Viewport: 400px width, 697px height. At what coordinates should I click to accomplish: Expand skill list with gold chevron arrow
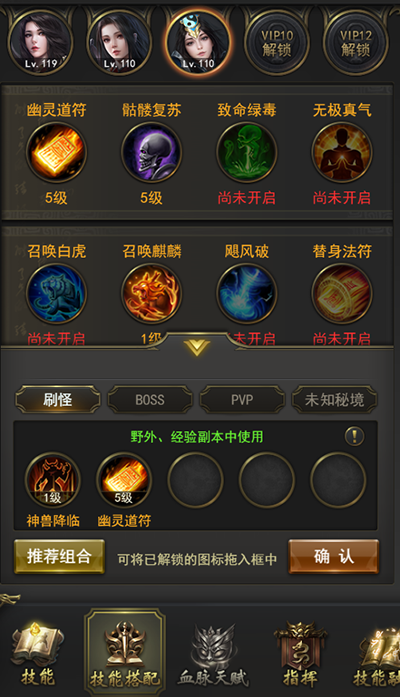197,347
